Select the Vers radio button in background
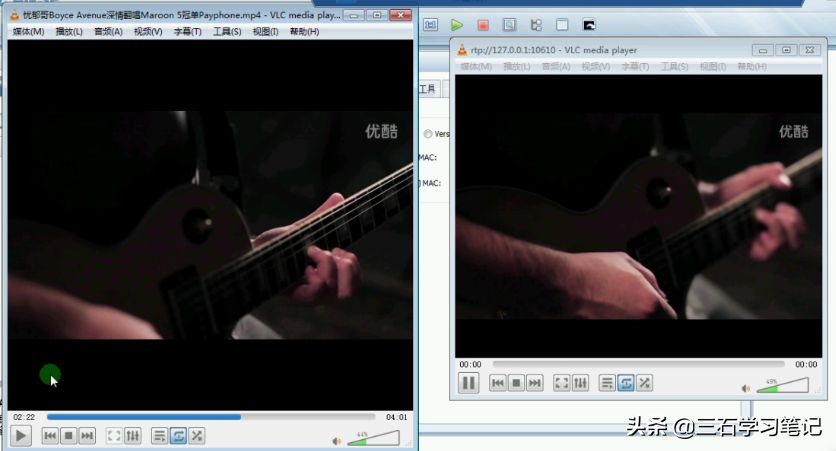836x451 pixels. 428,134
